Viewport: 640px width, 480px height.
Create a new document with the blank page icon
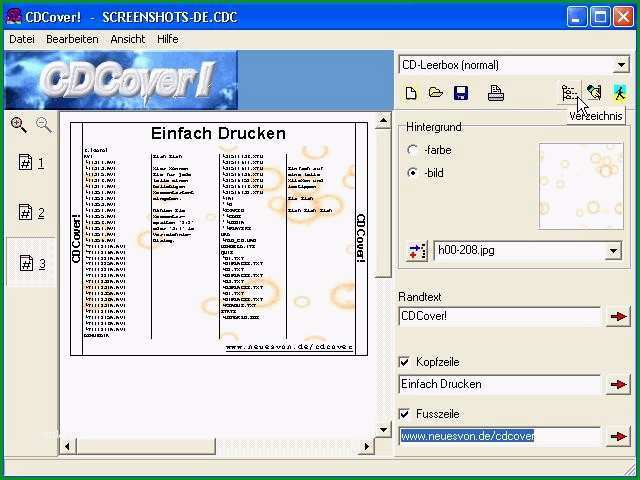[x=411, y=93]
